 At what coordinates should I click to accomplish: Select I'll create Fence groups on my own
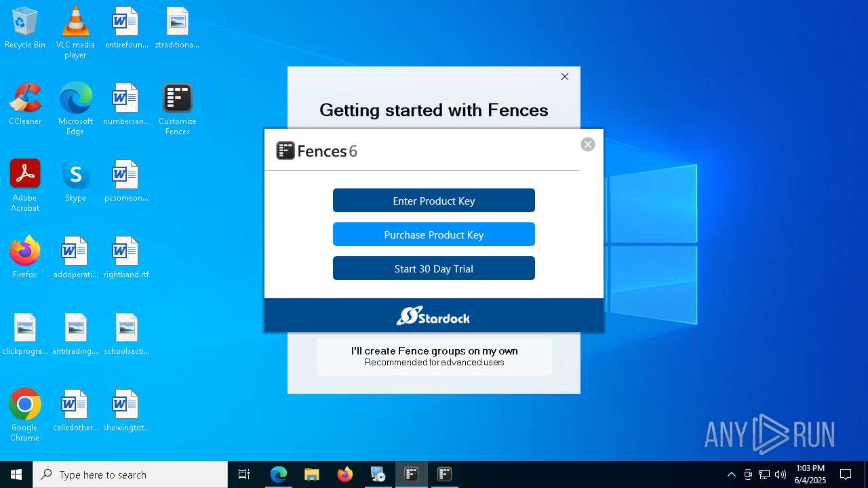(434, 356)
